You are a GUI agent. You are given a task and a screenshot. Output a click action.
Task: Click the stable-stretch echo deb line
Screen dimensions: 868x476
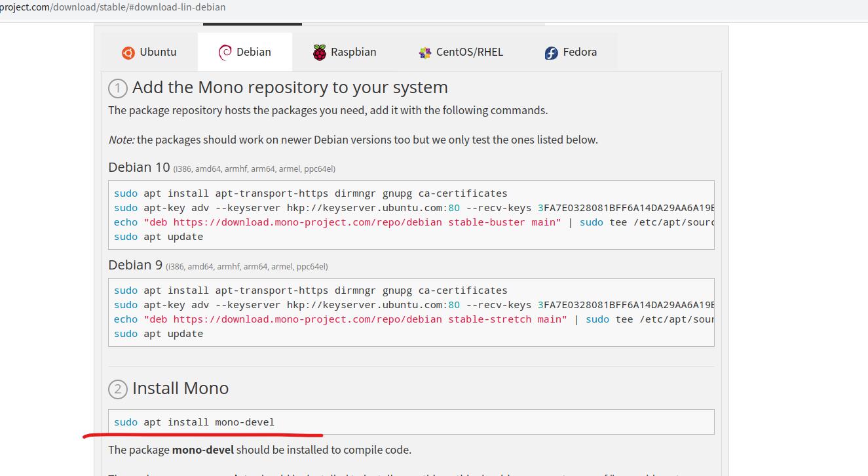[x=414, y=319]
